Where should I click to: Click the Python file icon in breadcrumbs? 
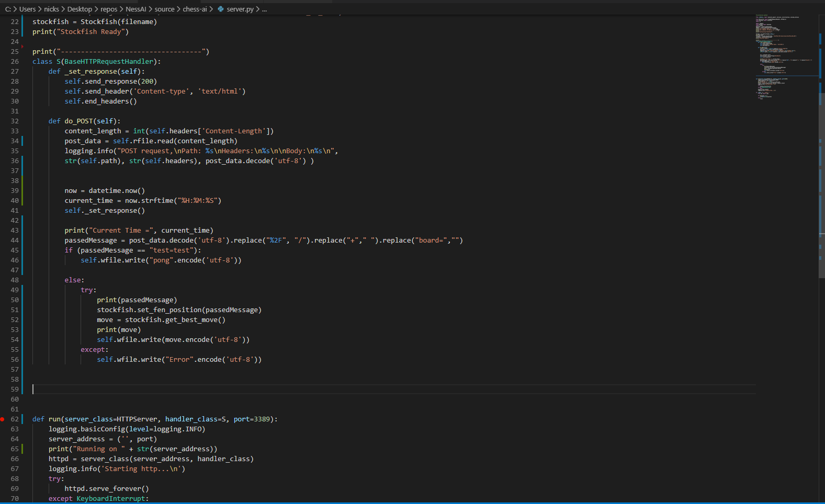(x=221, y=9)
